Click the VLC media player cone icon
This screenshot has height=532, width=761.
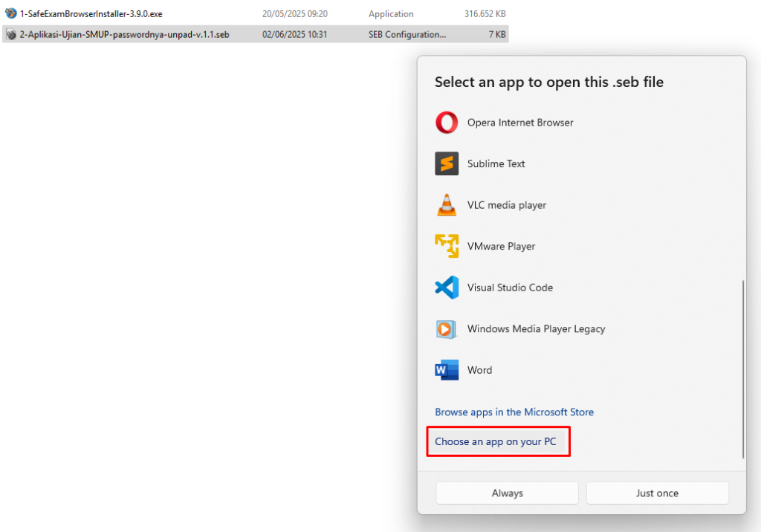(447, 205)
